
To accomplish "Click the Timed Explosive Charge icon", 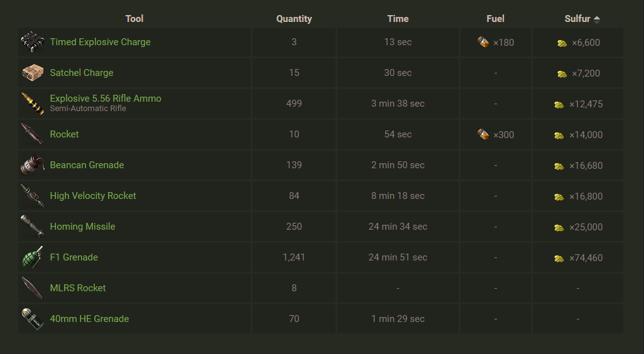I will pos(32,42).
